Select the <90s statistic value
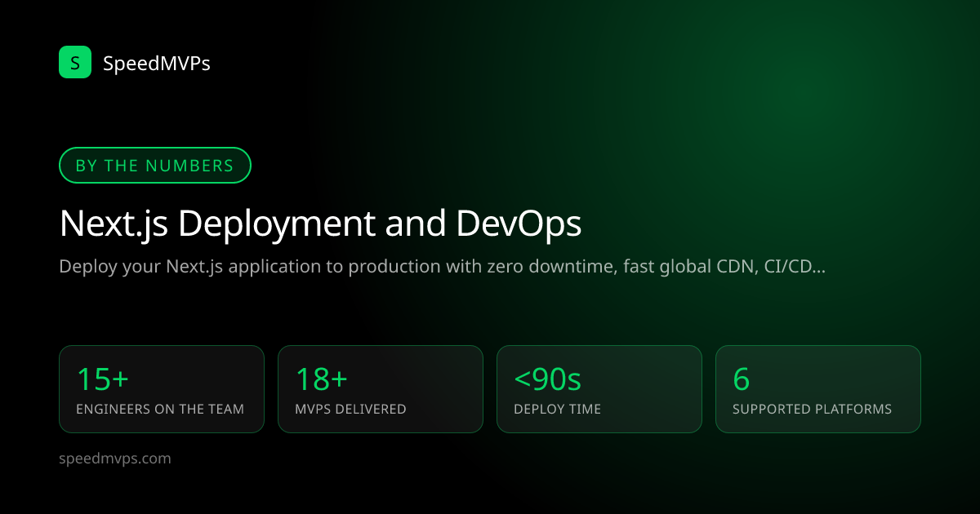Viewport: 980px width, 514px height. pos(547,379)
